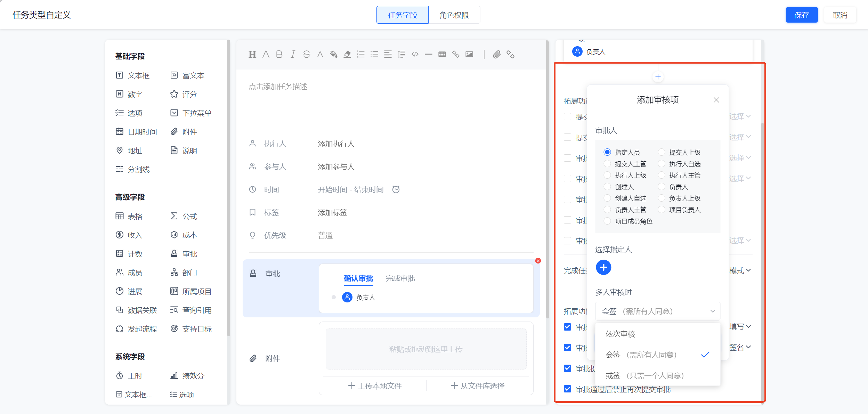This screenshot has height=414, width=868.
Task: Click the field list panel scrollbar
Action: 228,188
